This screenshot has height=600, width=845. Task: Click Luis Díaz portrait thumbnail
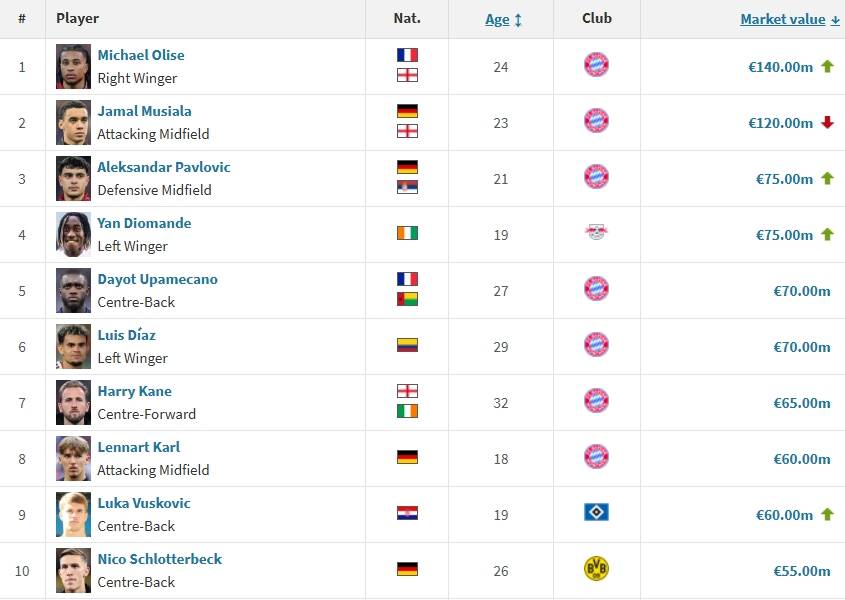pos(73,346)
